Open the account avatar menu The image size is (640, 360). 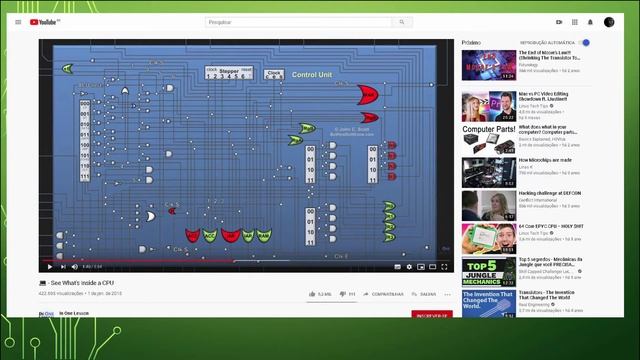[609, 22]
